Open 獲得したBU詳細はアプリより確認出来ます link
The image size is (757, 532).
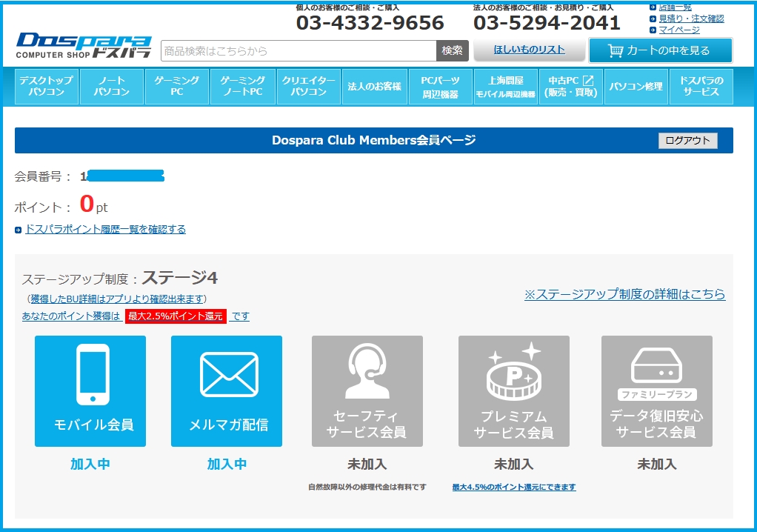coord(117,299)
